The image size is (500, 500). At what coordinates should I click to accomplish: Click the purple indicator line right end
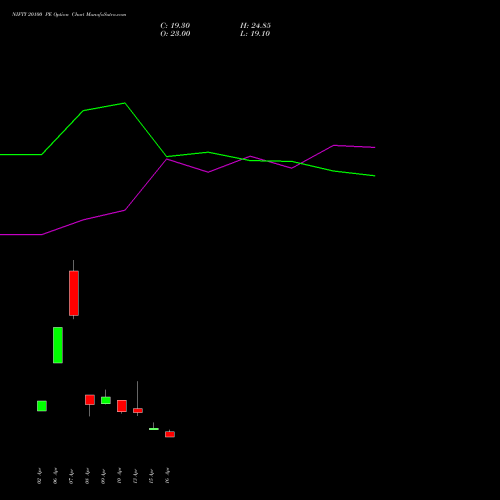pos(374,147)
